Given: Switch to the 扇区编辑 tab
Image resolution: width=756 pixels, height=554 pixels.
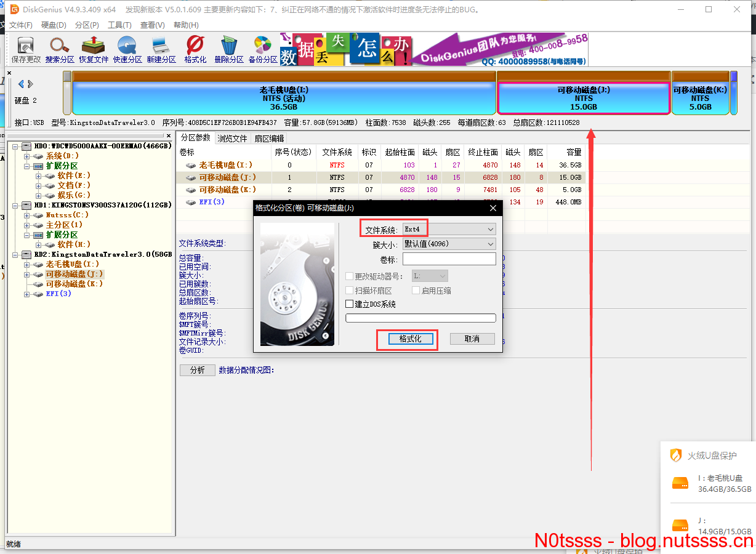Looking at the screenshot, I should pos(269,138).
